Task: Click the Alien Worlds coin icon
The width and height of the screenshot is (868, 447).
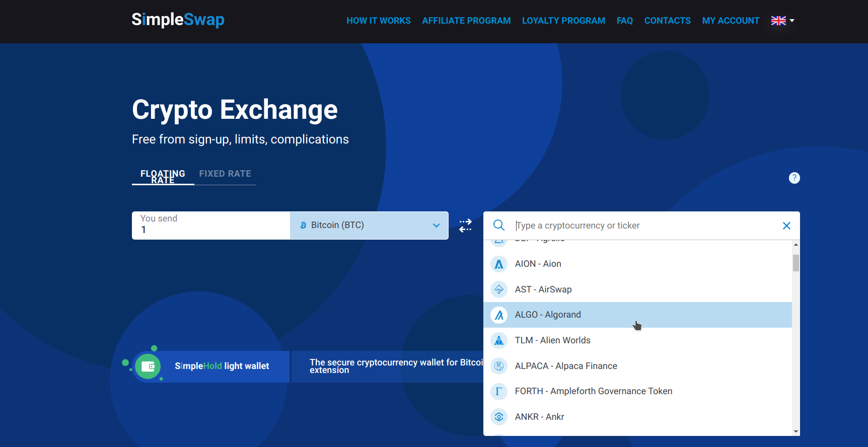Action: [499, 341]
